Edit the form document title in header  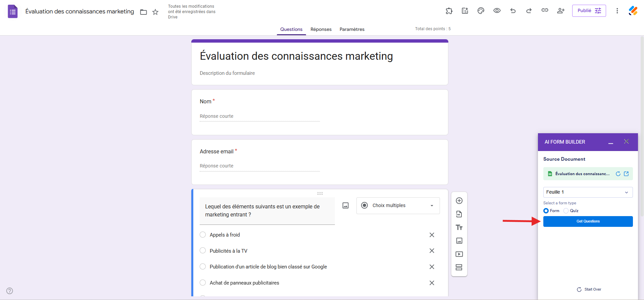pyautogui.click(x=80, y=12)
